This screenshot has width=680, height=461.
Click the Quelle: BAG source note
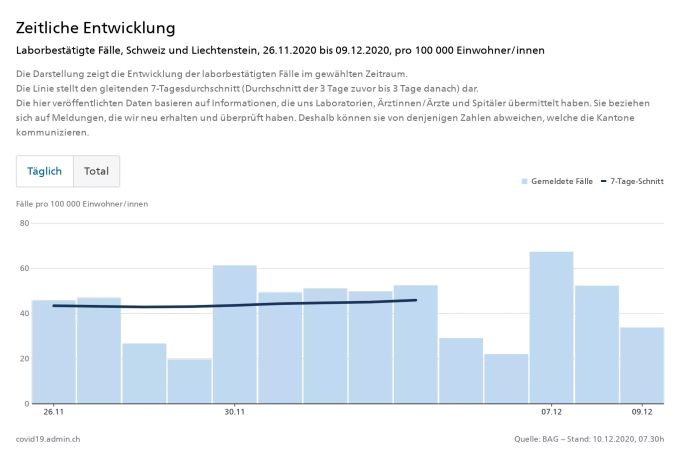click(x=589, y=439)
